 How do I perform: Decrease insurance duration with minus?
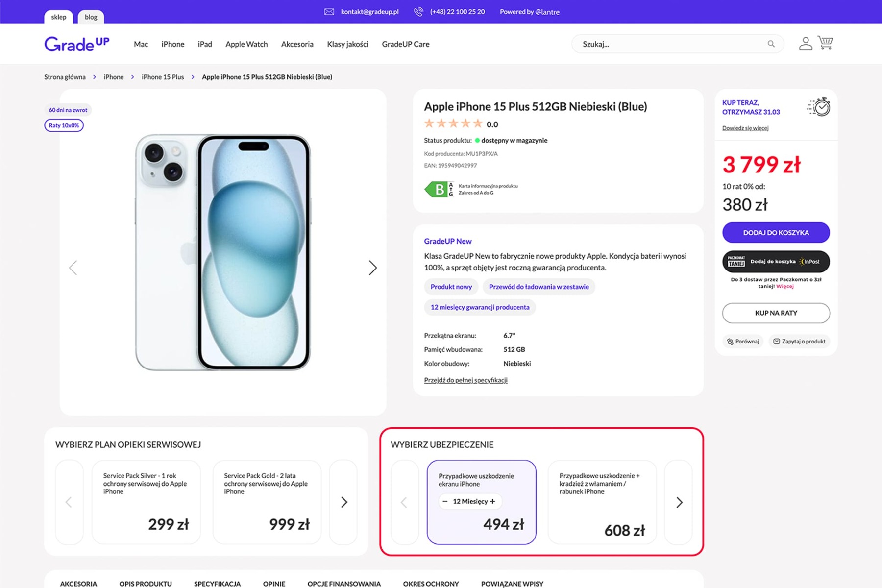[445, 501]
